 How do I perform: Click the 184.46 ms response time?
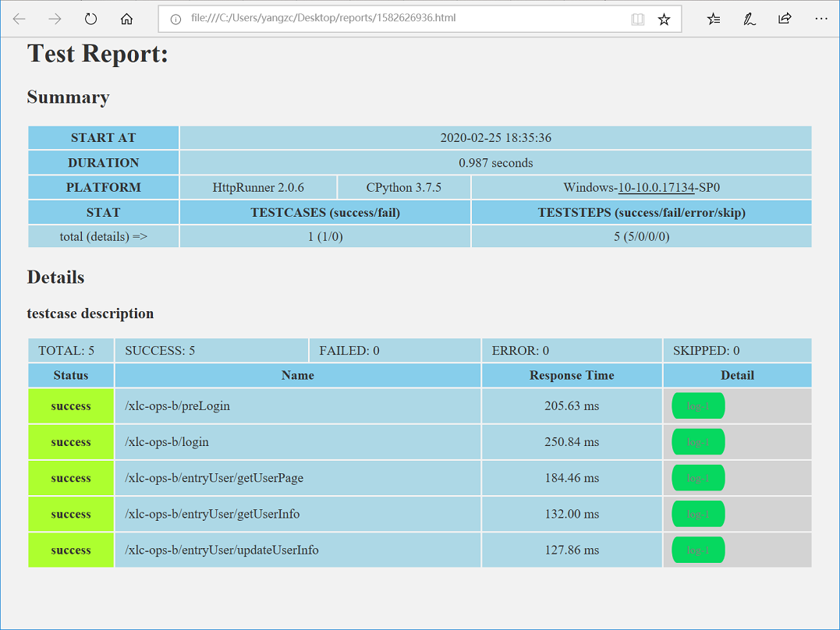(x=572, y=478)
